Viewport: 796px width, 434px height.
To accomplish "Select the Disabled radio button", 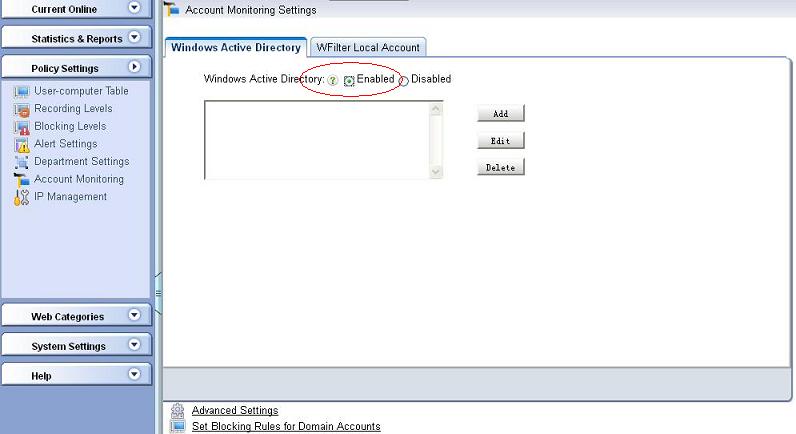I will point(404,80).
